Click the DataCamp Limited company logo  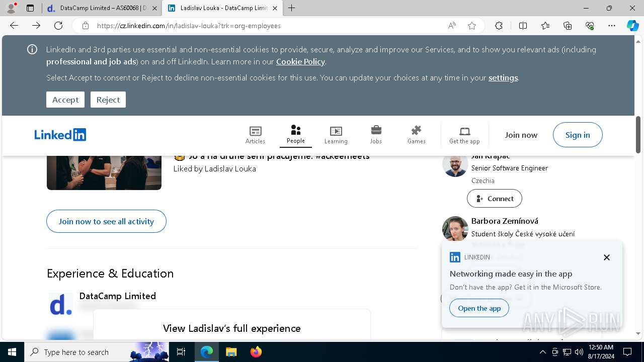(61, 305)
